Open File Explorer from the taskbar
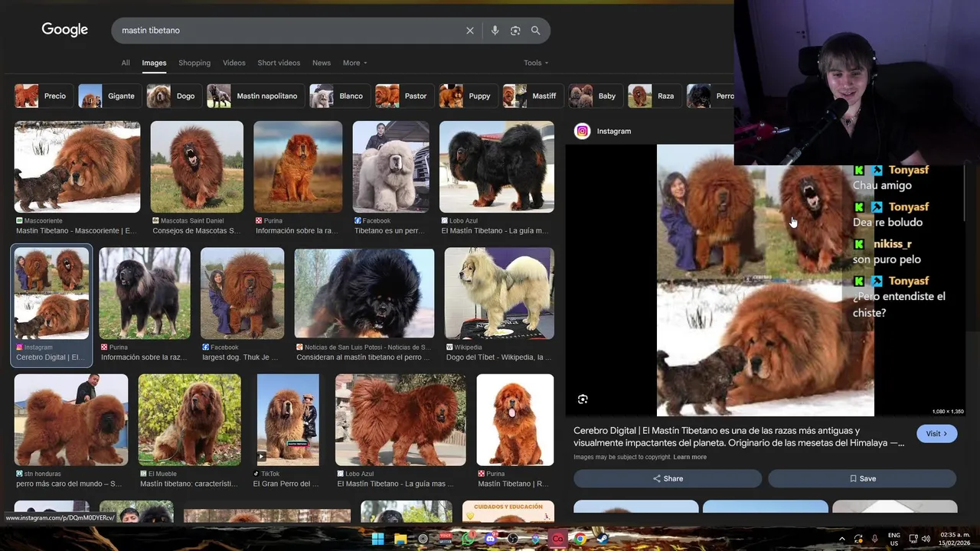 [x=400, y=539]
